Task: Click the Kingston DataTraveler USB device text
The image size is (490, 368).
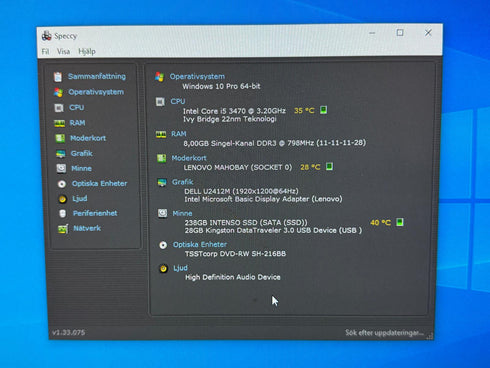Action: tap(273, 230)
